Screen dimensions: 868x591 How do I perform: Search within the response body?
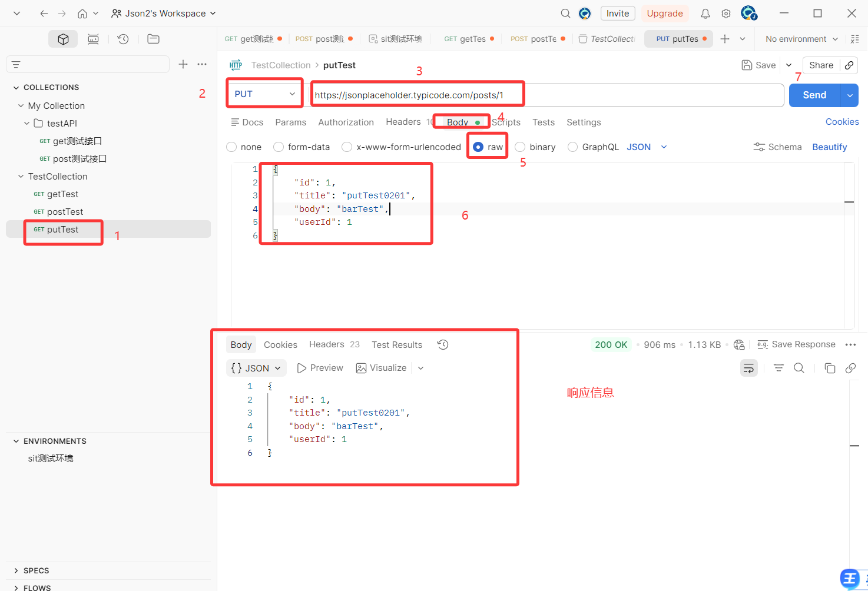pyautogui.click(x=799, y=368)
